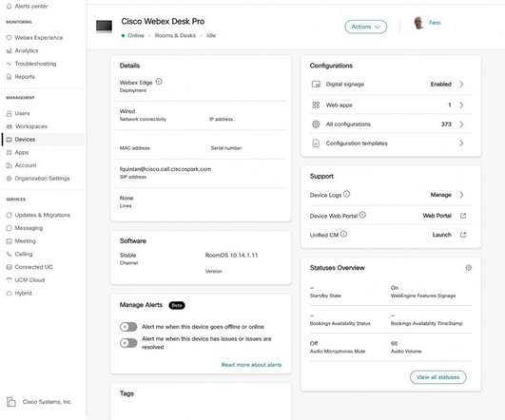Click RoomOS 10.14.1.11 version text
Screen dimensions: 505x420
[x=231, y=256]
